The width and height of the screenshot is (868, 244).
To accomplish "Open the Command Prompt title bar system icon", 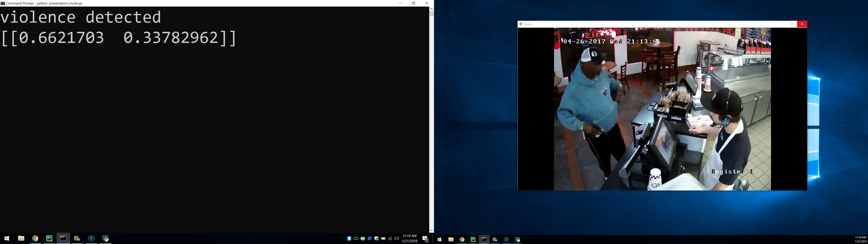I will click(3, 3).
